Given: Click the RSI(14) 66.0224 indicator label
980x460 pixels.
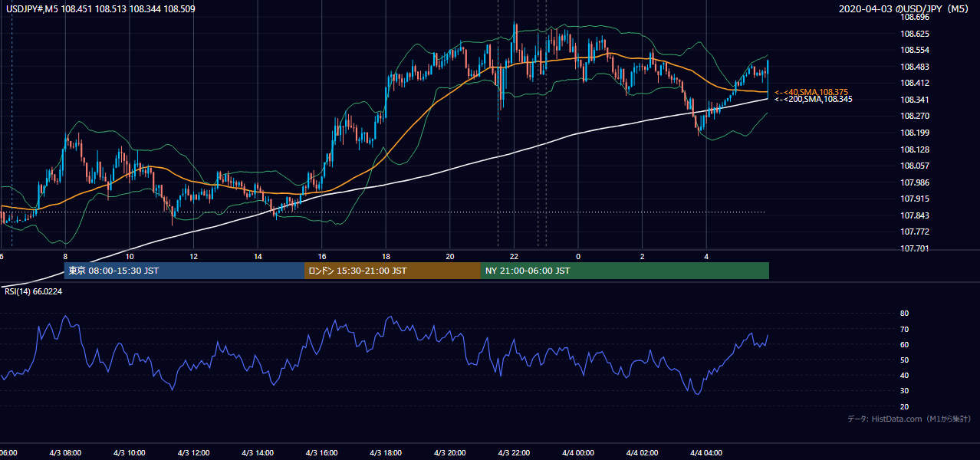Looking at the screenshot, I should pyautogui.click(x=32, y=291).
